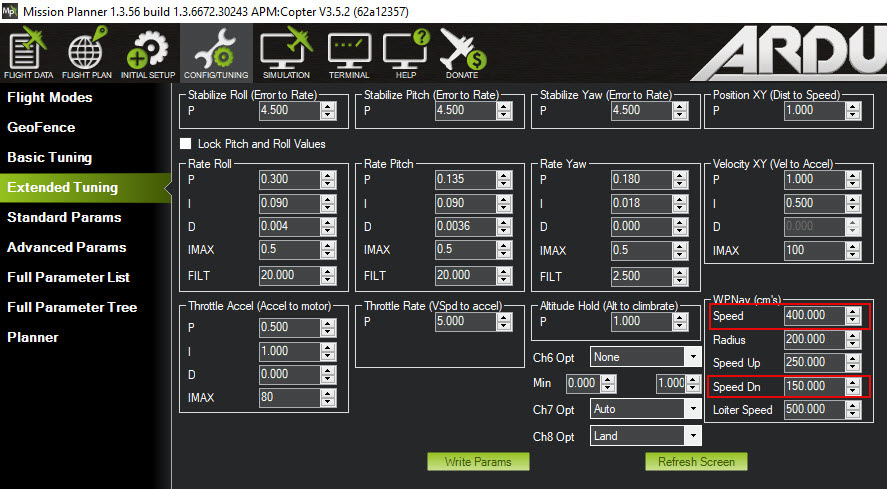Click the Rate Roll P value field
The image size is (887, 489).
click(x=288, y=180)
